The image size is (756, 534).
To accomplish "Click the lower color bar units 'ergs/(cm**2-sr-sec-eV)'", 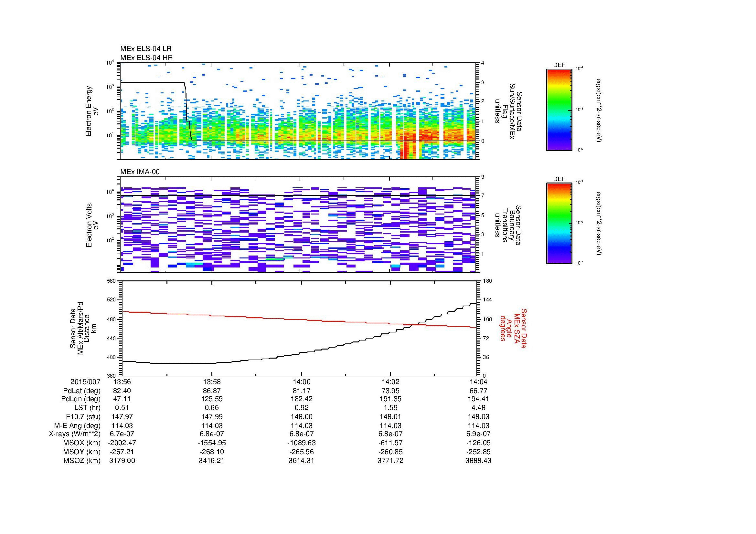I will click(x=599, y=224).
